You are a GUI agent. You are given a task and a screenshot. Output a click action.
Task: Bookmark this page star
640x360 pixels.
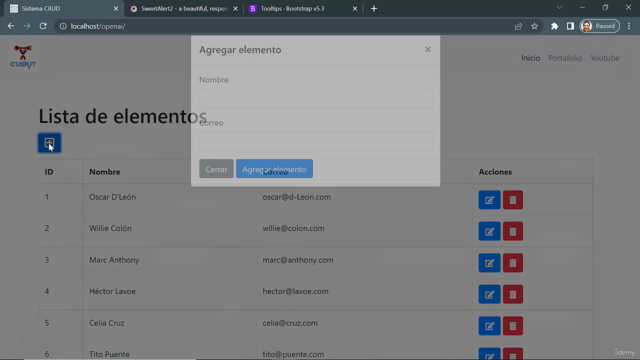(534, 26)
